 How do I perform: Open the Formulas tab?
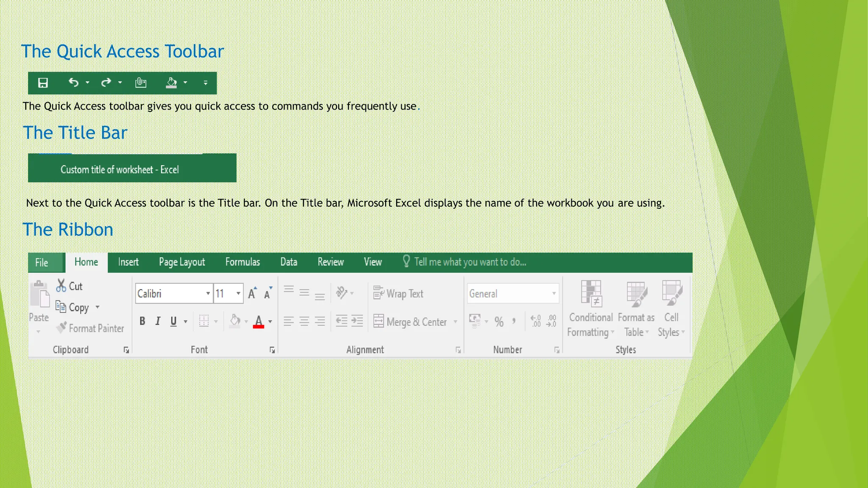tap(242, 262)
